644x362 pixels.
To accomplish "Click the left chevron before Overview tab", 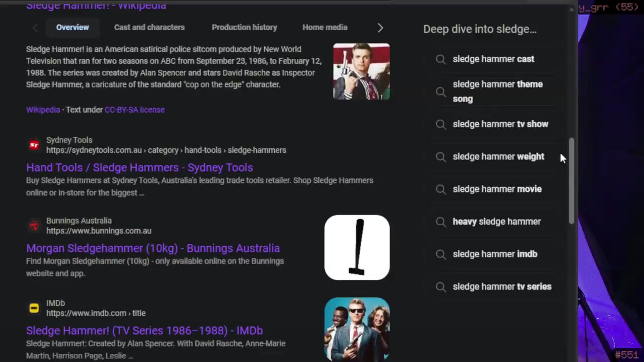I will 35,28.
